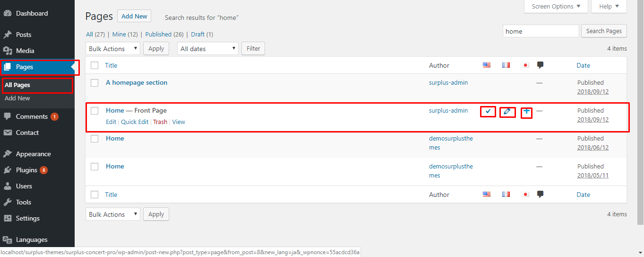The width and height of the screenshot is (644, 257).
Task: Sort by the Title column header
Action: 111,65
